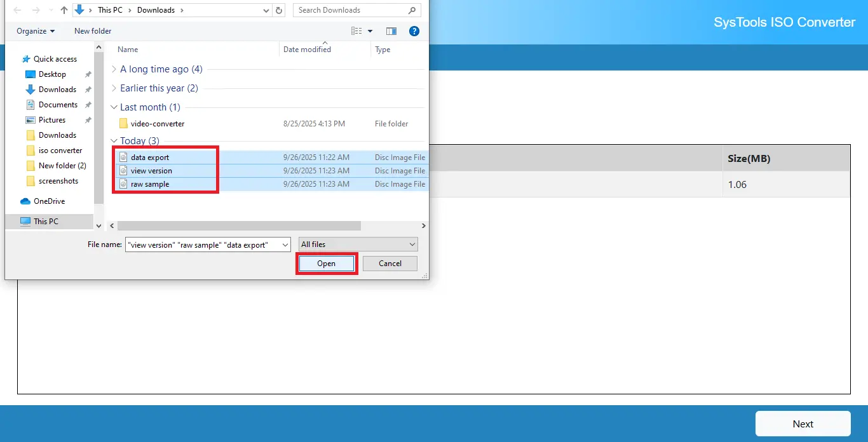Viewport: 868px width, 442px height.
Task: Refresh the Downloads folder view
Action: [x=280, y=10]
